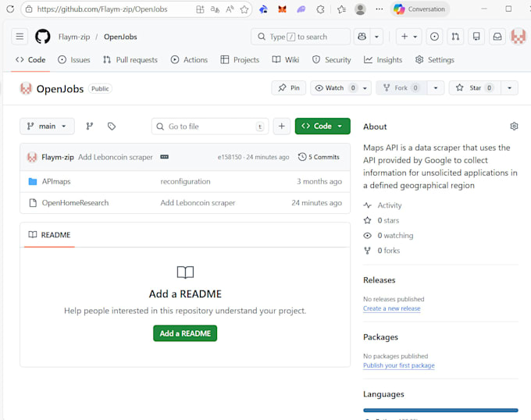The height and width of the screenshot is (420, 531).
Task: Focus the Go to file search field
Action: [x=210, y=126]
